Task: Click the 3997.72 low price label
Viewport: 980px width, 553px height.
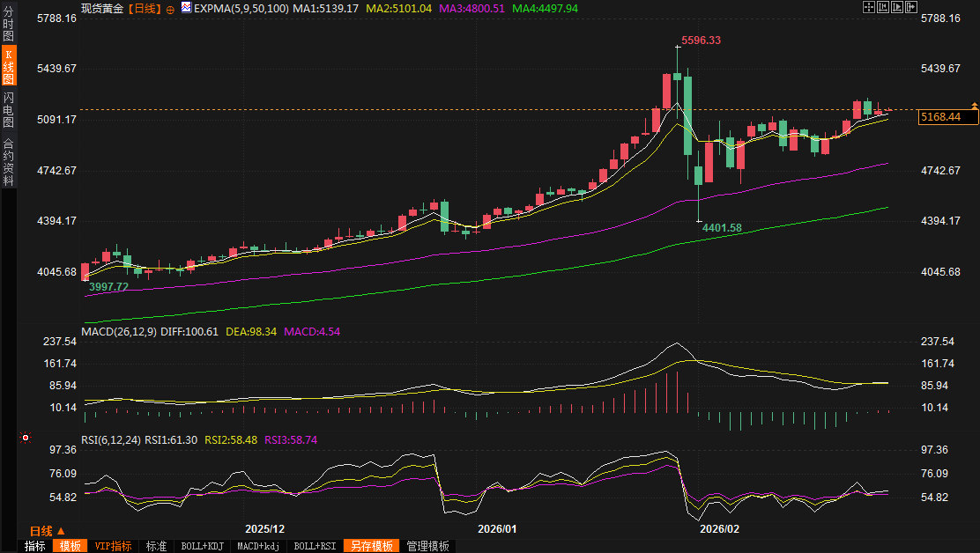Action: click(108, 287)
